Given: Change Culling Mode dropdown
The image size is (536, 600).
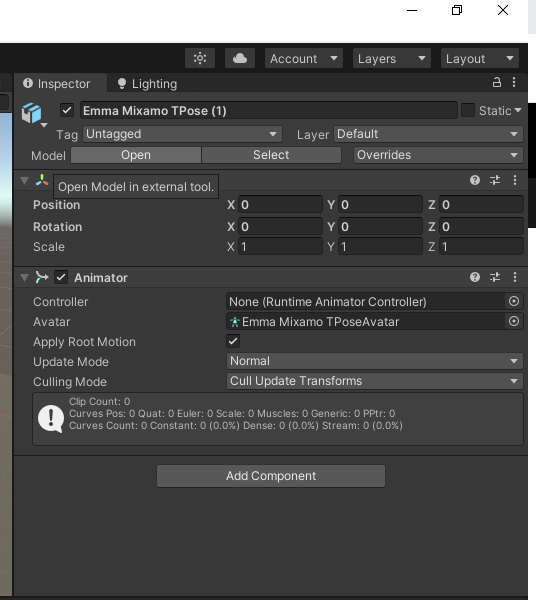Looking at the screenshot, I should pos(375,381).
